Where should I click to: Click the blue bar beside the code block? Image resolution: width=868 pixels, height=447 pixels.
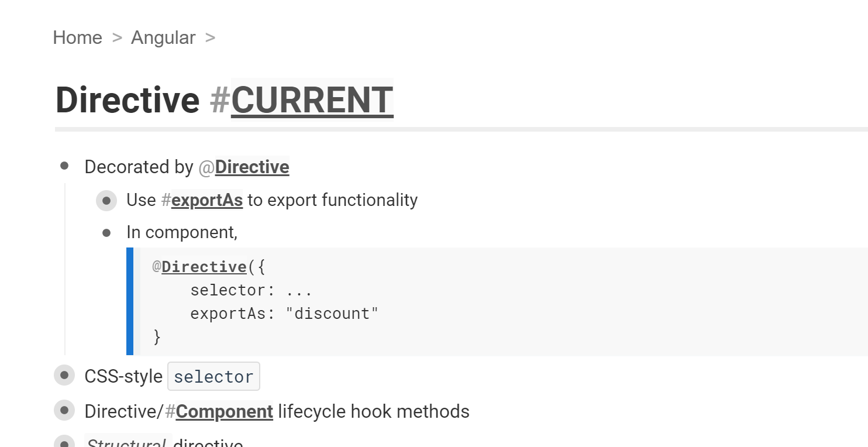tap(130, 301)
